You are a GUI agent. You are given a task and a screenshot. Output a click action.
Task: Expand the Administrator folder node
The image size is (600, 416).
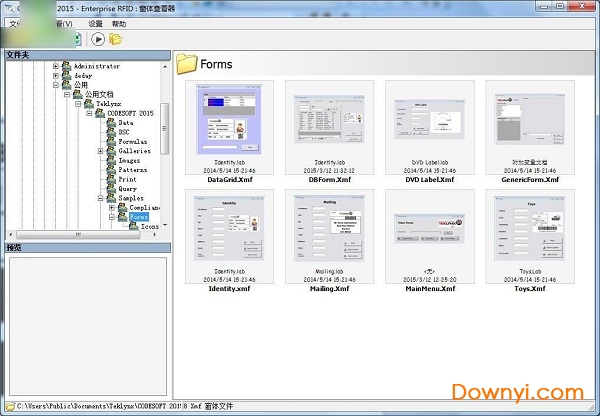pos(55,66)
